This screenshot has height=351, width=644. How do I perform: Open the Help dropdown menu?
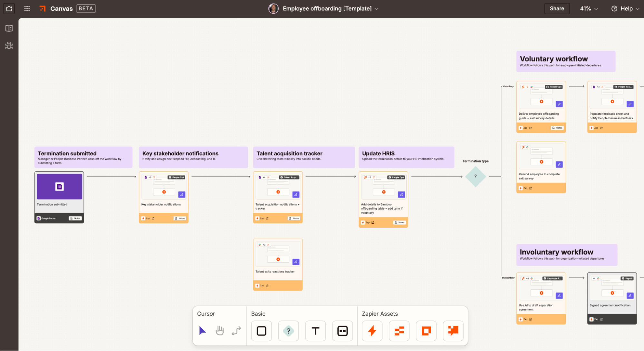[625, 8]
